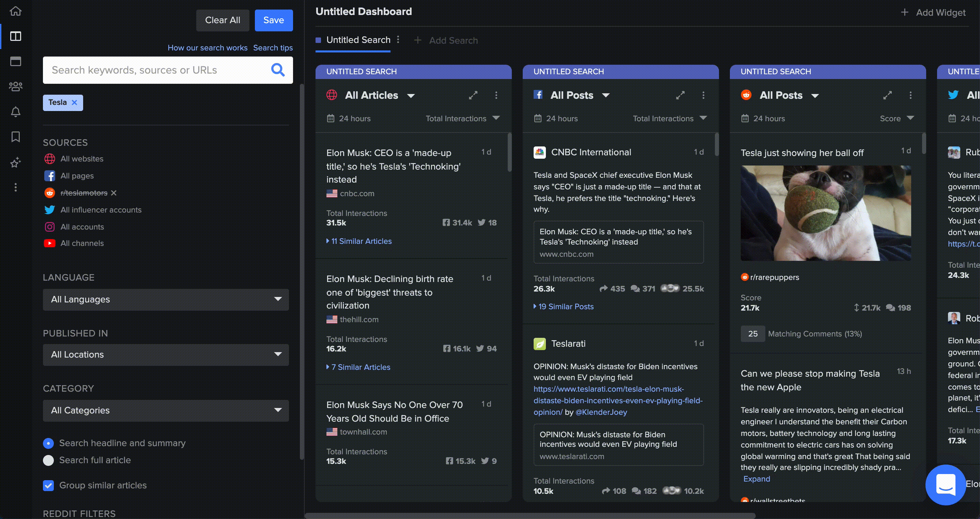Click the Add Search tab
Image resolution: width=980 pixels, height=519 pixels.
[446, 40]
